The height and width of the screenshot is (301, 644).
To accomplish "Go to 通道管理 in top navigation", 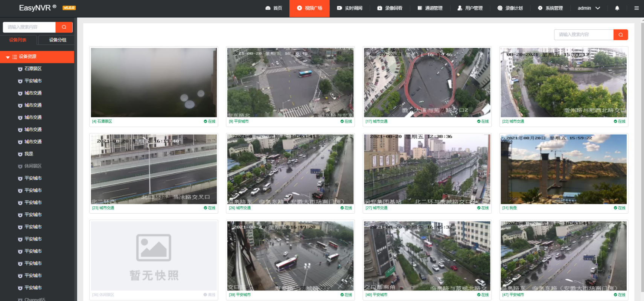I will (430, 8).
